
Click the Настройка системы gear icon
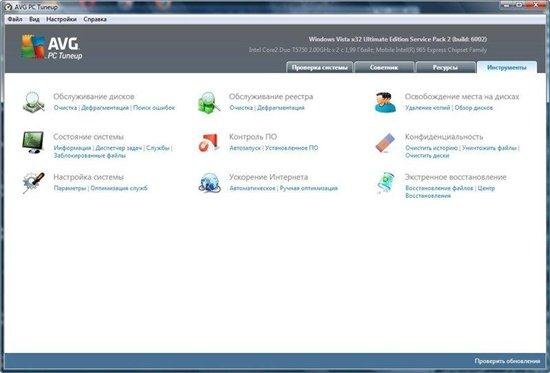click(33, 183)
